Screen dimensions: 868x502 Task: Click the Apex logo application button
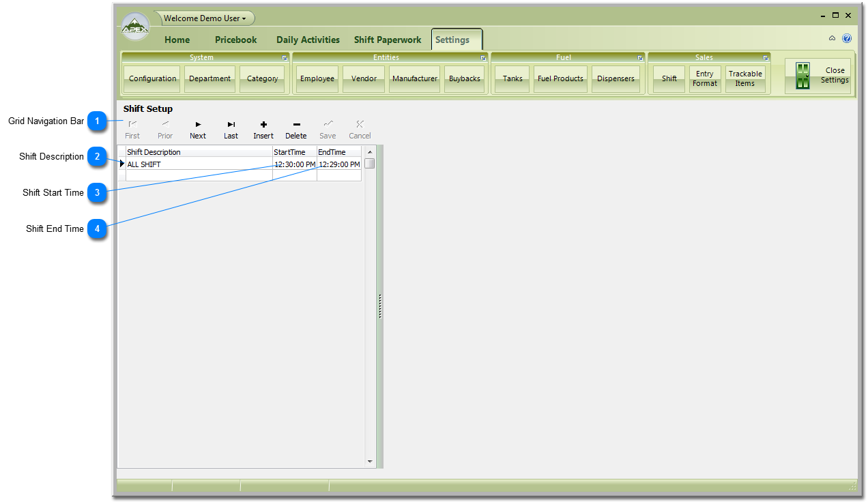(135, 27)
